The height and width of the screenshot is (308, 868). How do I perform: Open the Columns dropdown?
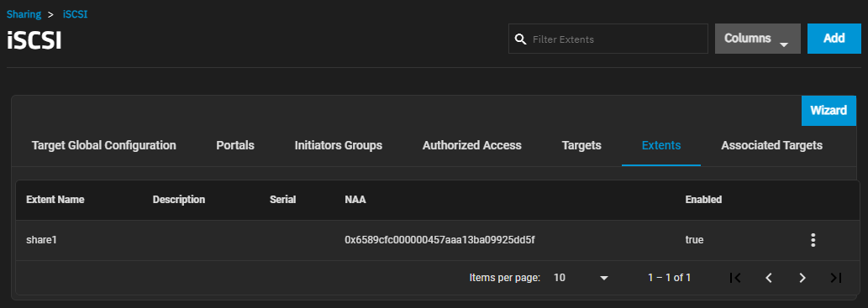pyautogui.click(x=758, y=39)
